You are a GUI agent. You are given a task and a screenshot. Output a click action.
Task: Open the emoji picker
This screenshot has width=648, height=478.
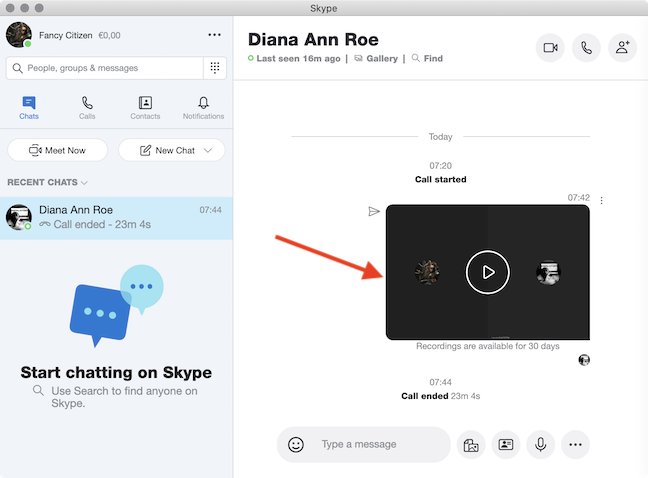tap(296, 445)
